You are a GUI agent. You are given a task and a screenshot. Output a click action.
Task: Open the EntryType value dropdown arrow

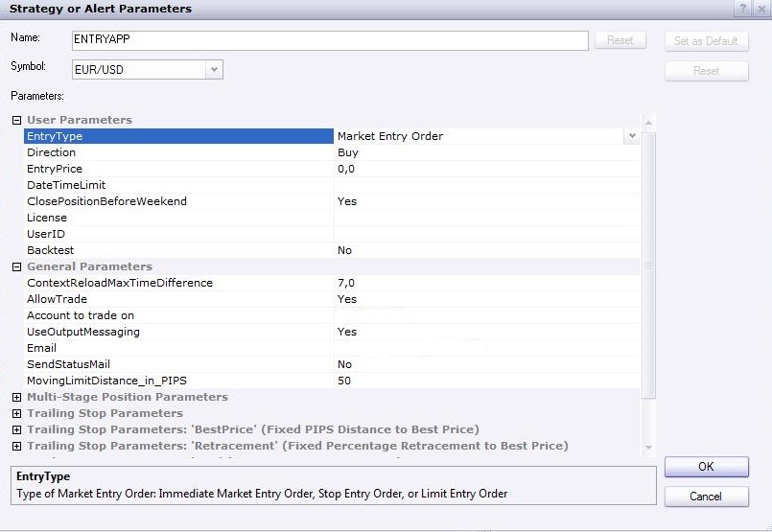[632, 136]
